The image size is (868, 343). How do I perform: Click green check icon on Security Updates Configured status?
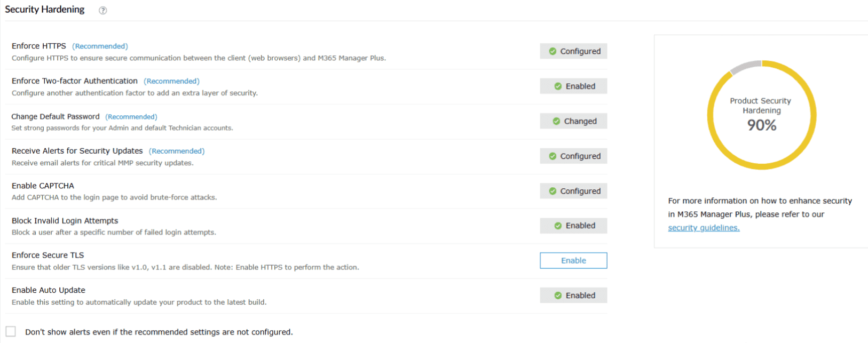(x=553, y=156)
